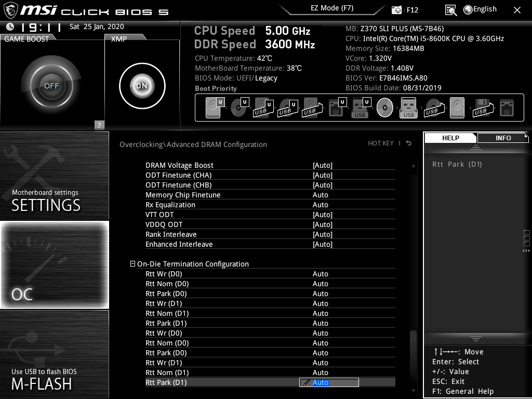
Task: Open the SETTINGS motherboard section
Action: click(x=55, y=176)
